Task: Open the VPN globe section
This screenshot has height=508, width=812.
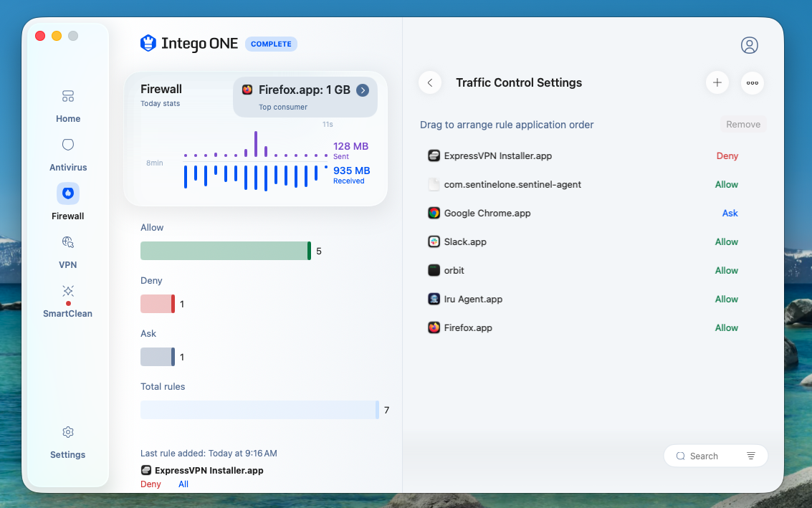Action: 68,251
